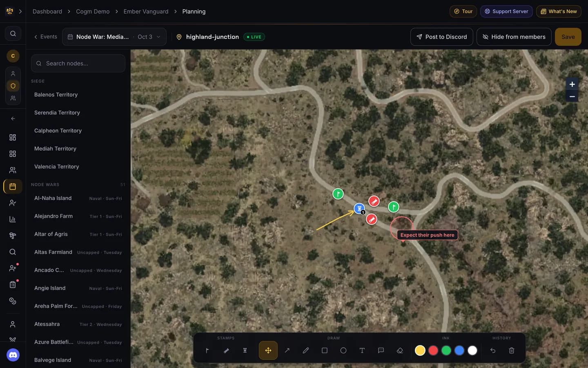Open Support Server link
The width and height of the screenshot is (588, 368).
pyautogui.click(x=506, y=11)
